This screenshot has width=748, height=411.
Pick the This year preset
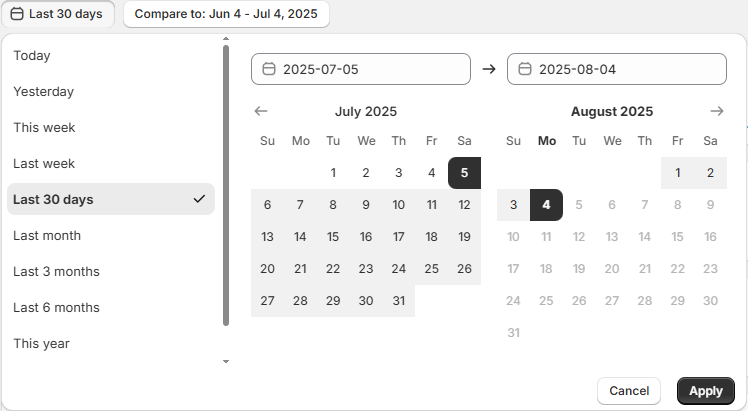tap(41, 344)
